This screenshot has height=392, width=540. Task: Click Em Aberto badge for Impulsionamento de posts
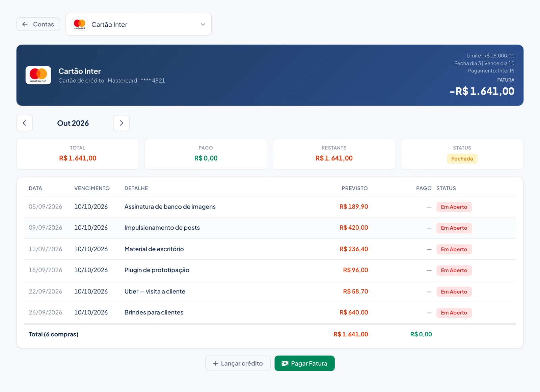454,228
